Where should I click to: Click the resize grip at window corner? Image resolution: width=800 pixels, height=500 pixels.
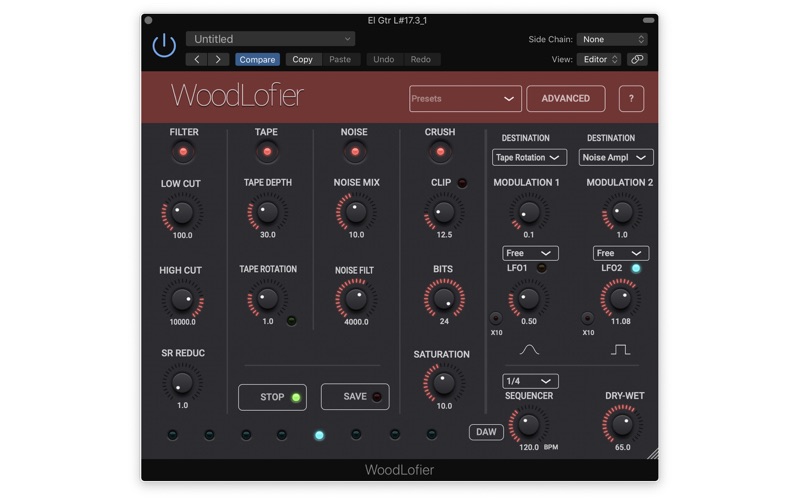653,453
